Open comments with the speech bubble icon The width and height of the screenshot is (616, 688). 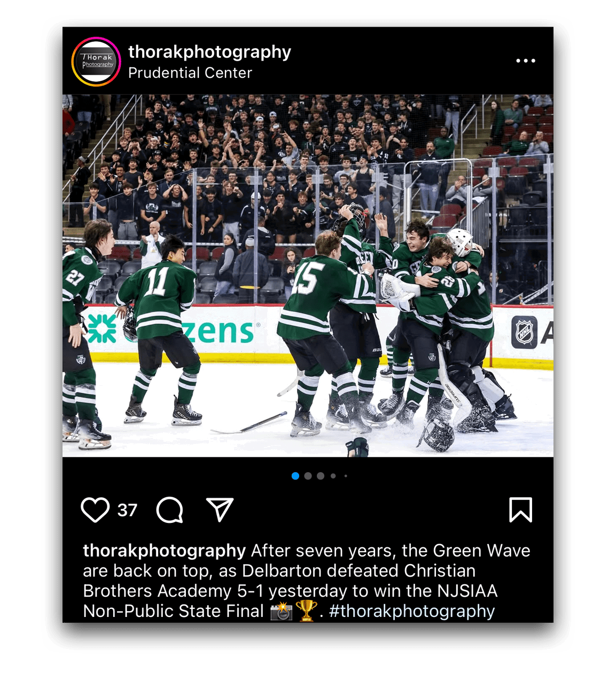170,510
